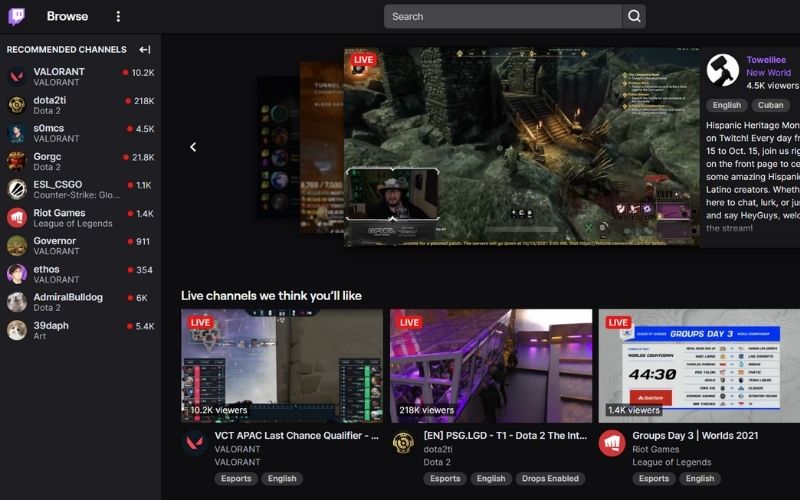The height and width of the screenshot is (500, 800).
Task: Click English tag under VCT APAC stream
Action: tap(282, 478)
